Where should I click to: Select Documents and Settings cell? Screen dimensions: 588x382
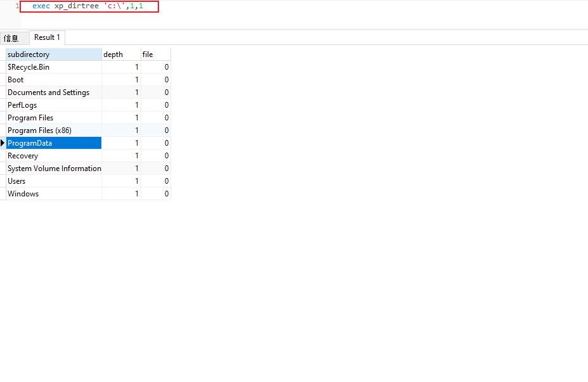pyautogui.click(x=54, y=92)
